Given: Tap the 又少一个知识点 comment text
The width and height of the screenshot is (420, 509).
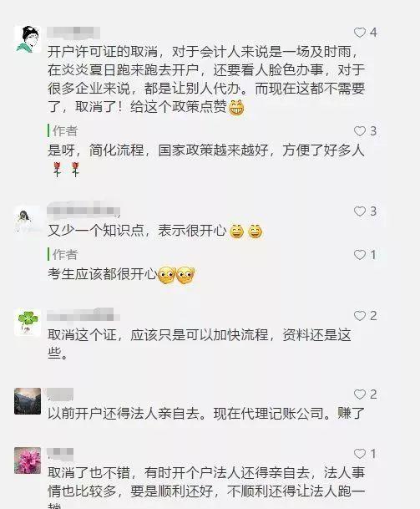Looking at the screenshot, I should pyautogui.click(x=154, y=231).
